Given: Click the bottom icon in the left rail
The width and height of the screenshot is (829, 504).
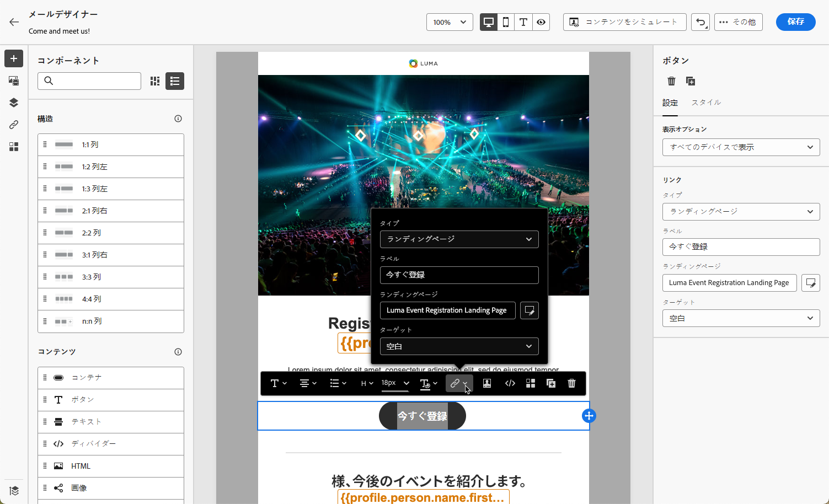Looking at the screenshot, I should click(14, 491).
